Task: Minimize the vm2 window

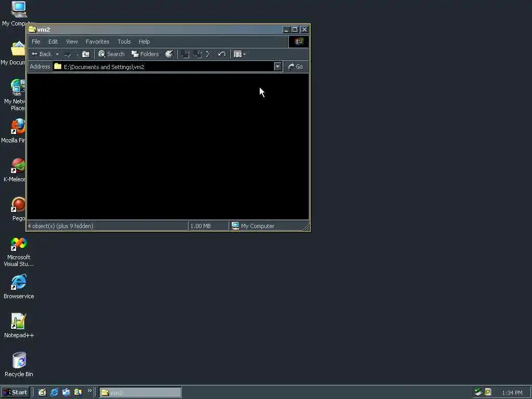Action: (x=287, y=30)
